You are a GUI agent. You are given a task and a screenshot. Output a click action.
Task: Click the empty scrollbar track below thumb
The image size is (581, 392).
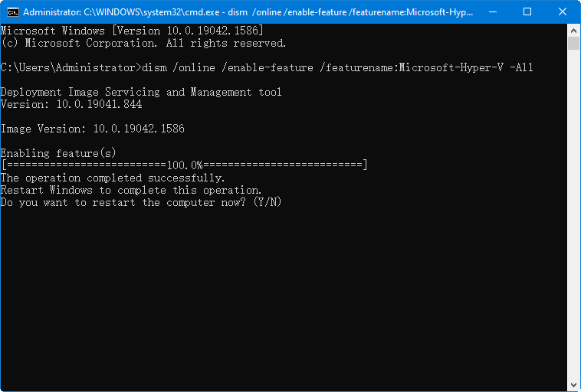[573, 230]
